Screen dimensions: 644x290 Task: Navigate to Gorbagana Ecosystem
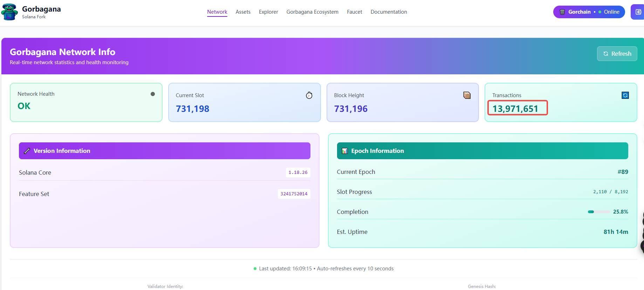pyautogui.click(x=312, y=12)
